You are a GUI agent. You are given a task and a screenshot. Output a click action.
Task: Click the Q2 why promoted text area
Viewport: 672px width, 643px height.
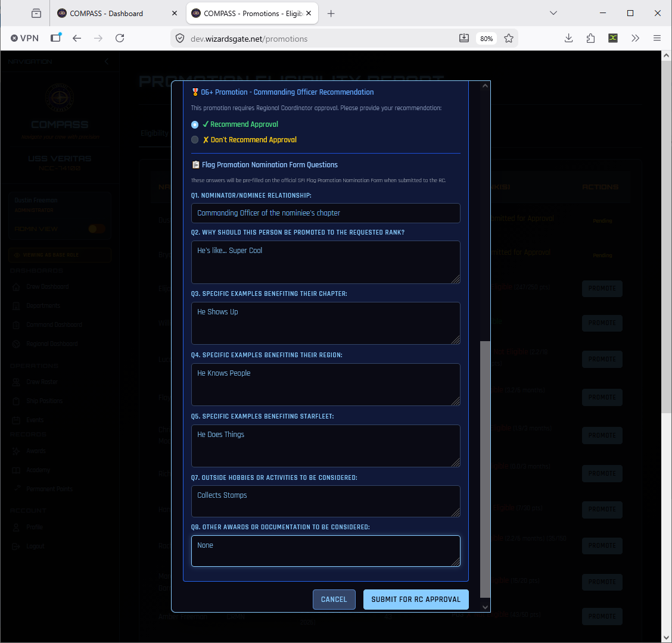click(x=325, y=262)
